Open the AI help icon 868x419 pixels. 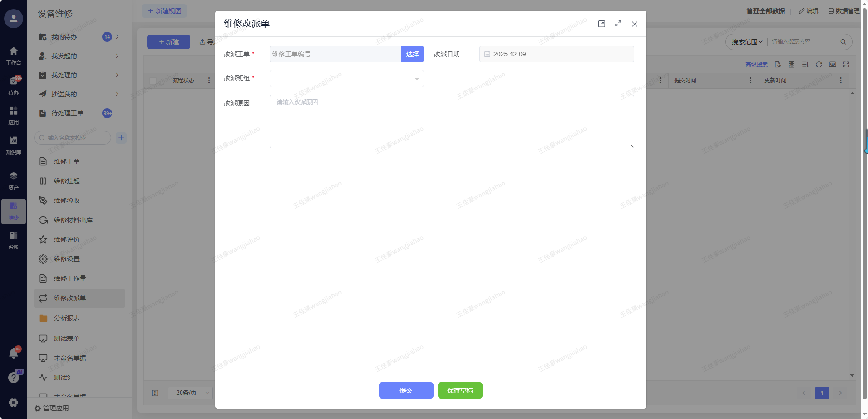click(14, 377)
